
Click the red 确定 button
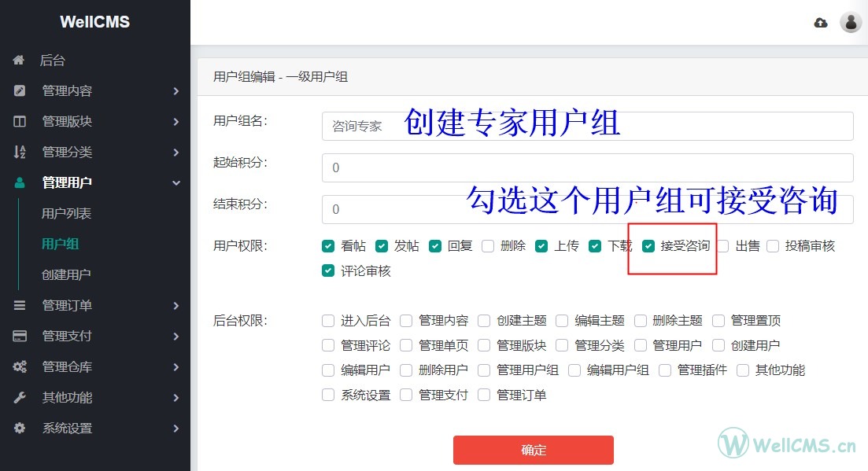click(x=533, y=450)
